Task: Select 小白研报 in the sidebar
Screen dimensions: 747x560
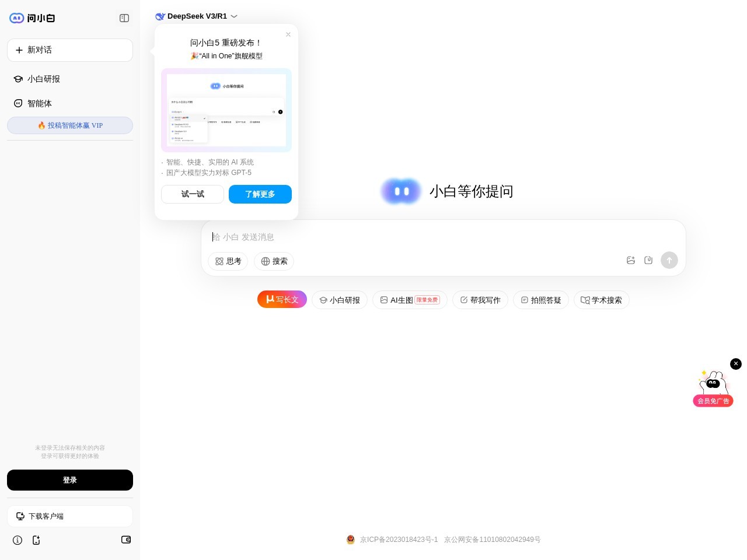Action: pos(44,79)
